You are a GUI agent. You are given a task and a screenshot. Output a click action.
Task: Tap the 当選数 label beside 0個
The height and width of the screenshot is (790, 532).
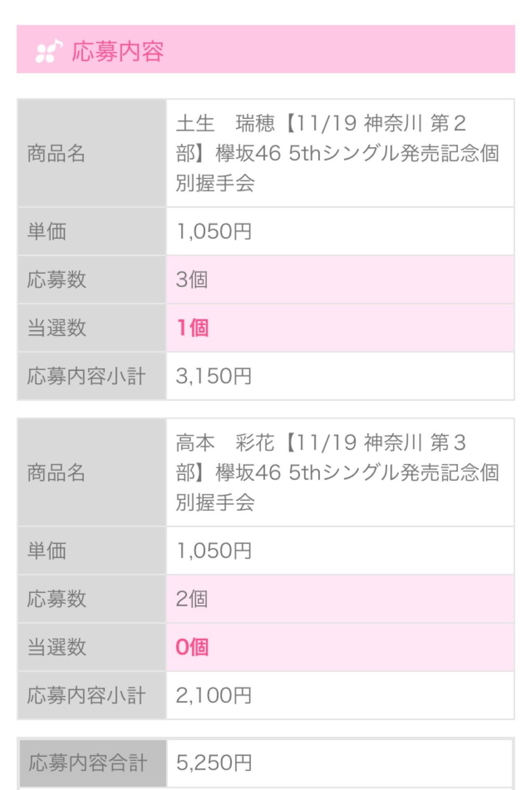57,647
